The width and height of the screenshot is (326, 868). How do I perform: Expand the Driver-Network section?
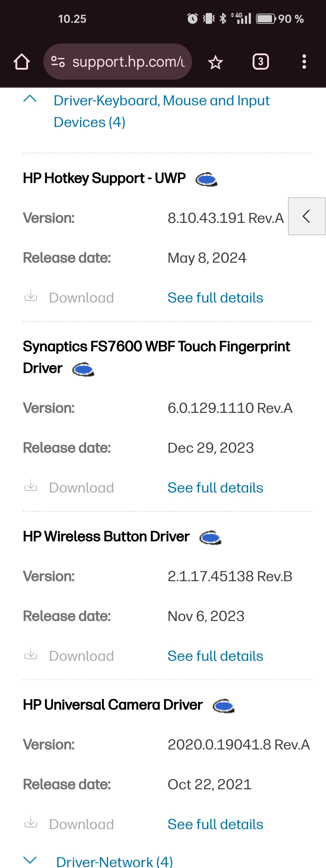click(x=30, y=860)
